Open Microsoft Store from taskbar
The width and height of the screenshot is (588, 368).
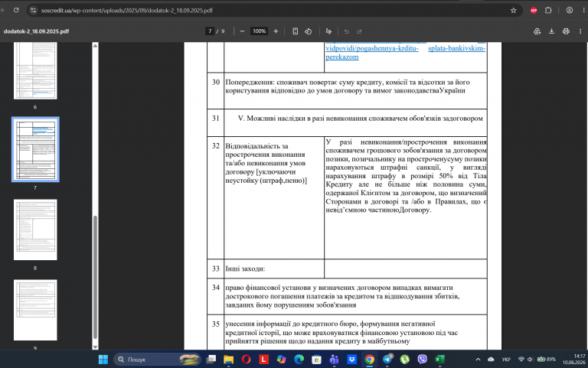tap(316, 360)
